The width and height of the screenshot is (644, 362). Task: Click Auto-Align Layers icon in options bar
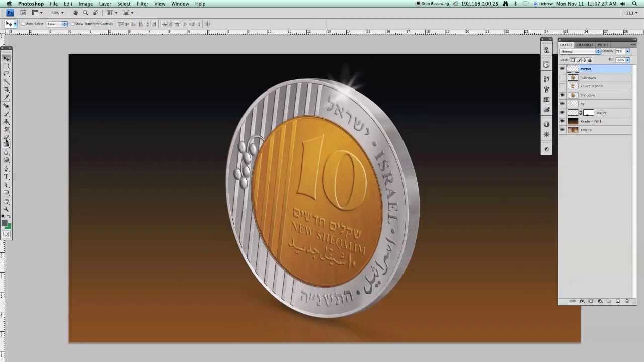(x=207, y=24)
